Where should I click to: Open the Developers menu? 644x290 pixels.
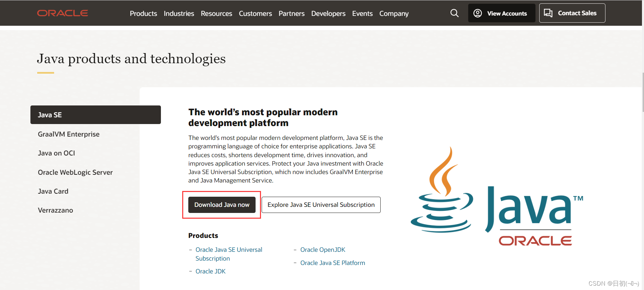328,14
